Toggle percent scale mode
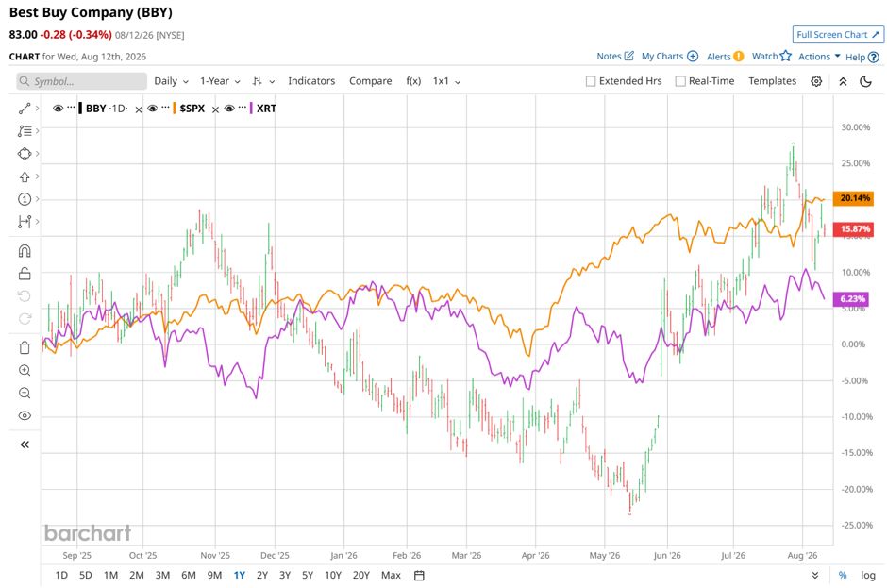Screen dimensions: 887x588 click(x=843, y=575)
